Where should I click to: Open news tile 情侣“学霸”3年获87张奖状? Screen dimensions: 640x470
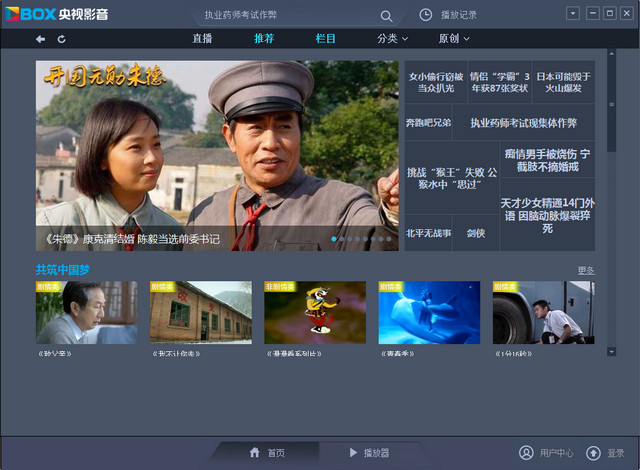[x=500, y=82]
